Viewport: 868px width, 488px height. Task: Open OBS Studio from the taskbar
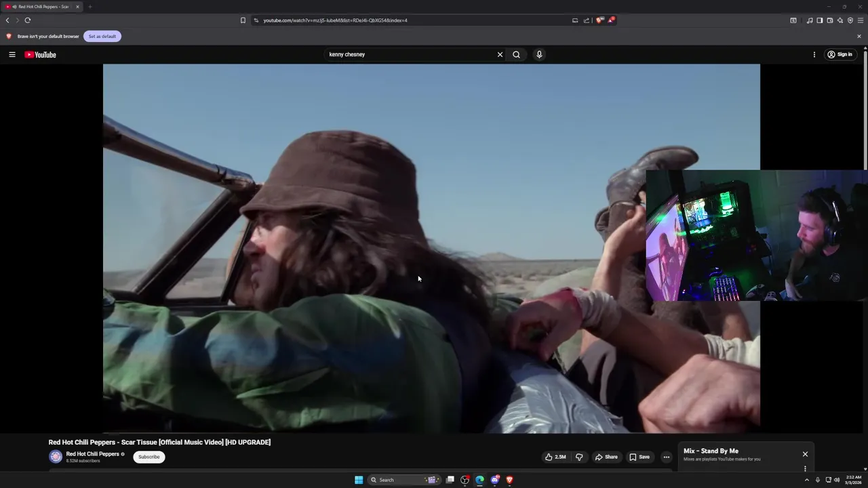click(465, 480)
